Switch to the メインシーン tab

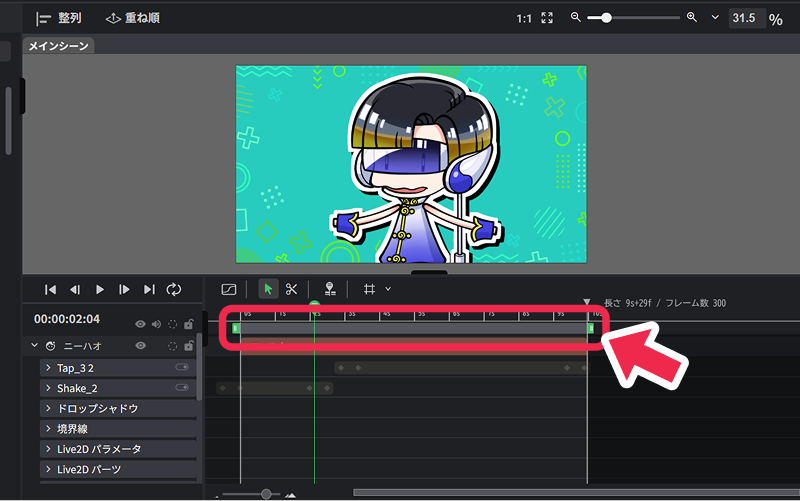point(58,46)
